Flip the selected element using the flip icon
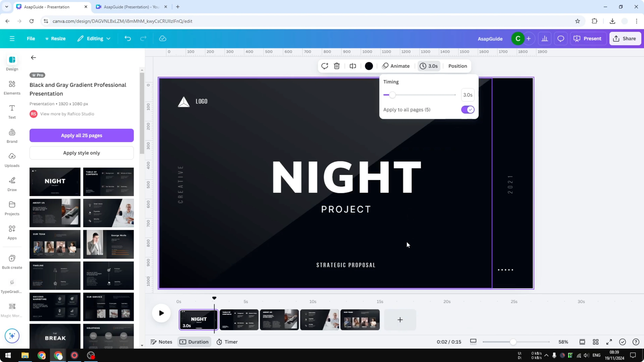Screen dimensions: 644x362 pyautogui.click(x=352, y=66)
